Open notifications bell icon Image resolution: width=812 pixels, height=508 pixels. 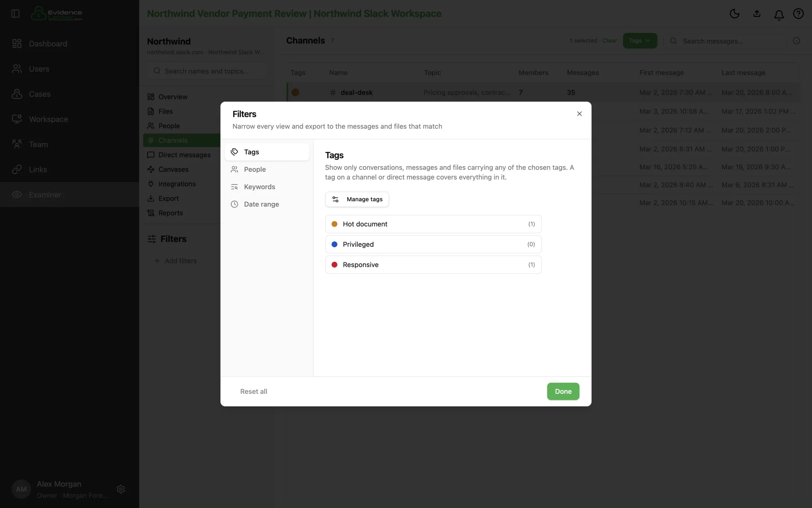(x=779, y=15)
